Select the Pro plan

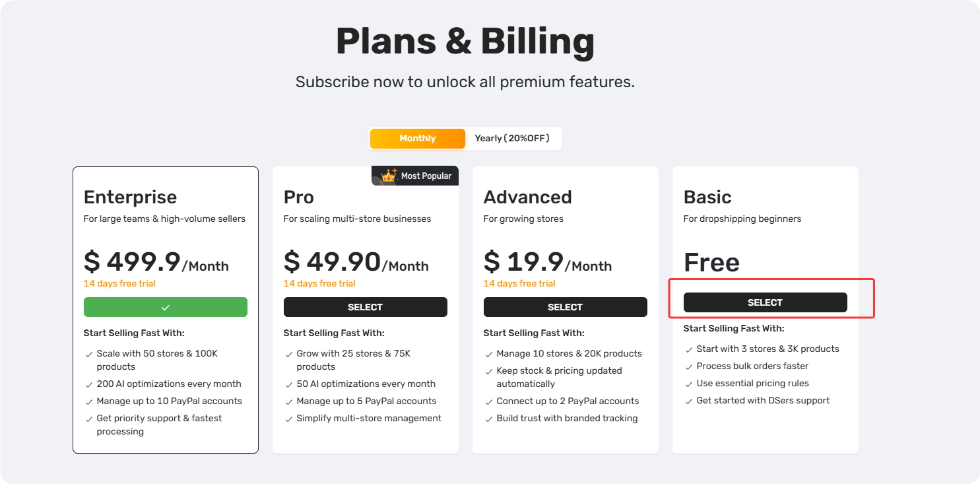point(366,307)
